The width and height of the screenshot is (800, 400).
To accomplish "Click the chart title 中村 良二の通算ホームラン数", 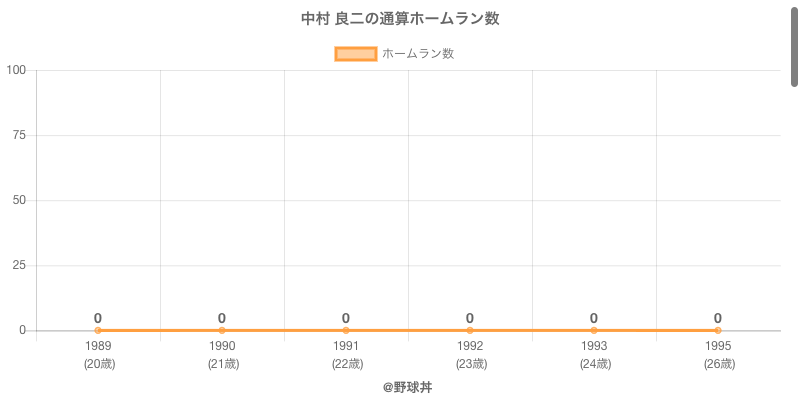I will 400,19.
